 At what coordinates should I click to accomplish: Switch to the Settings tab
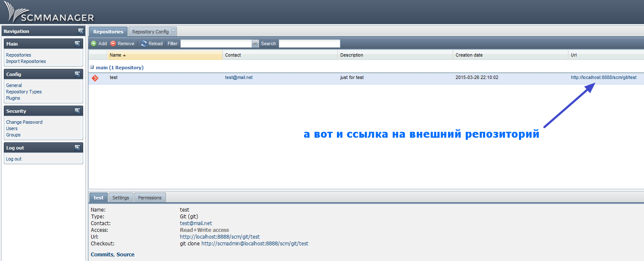pos(121,198)
